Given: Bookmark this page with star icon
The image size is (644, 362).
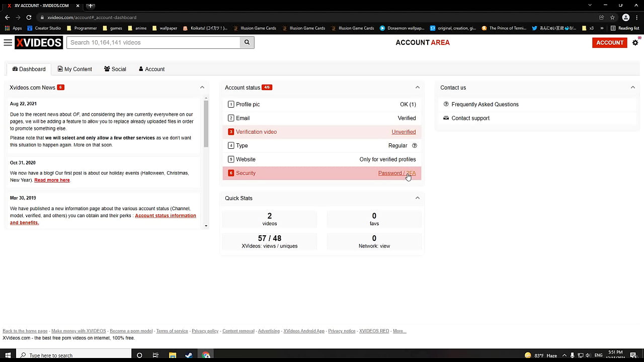Looking at the screenshot, I should click(x=612, y=18).
